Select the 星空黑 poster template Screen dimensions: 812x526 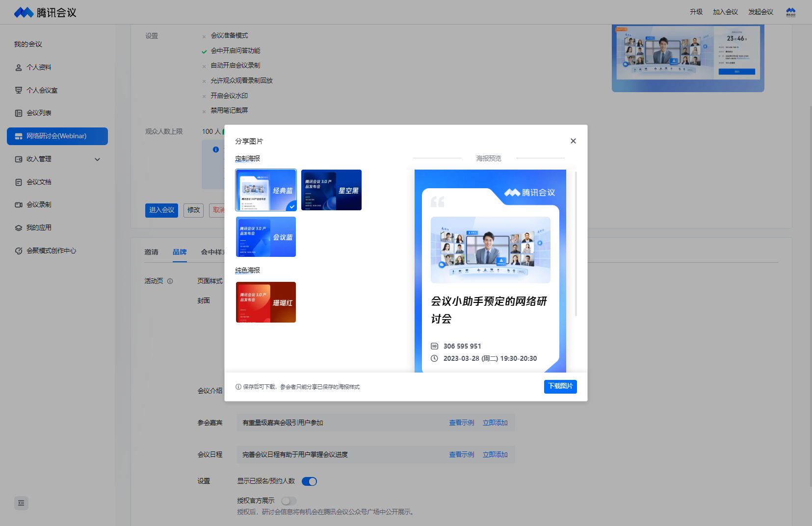click(x=331, y=190)
